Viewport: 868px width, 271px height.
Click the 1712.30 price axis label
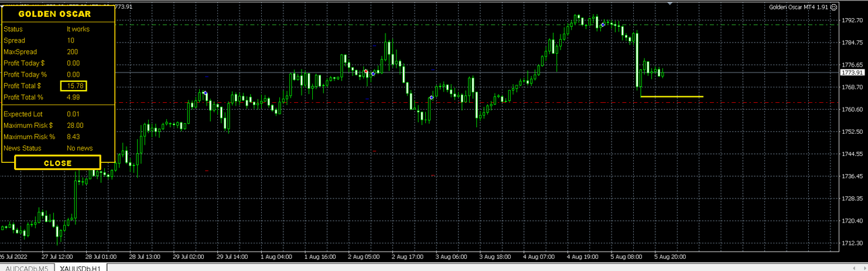pos(853,243)
